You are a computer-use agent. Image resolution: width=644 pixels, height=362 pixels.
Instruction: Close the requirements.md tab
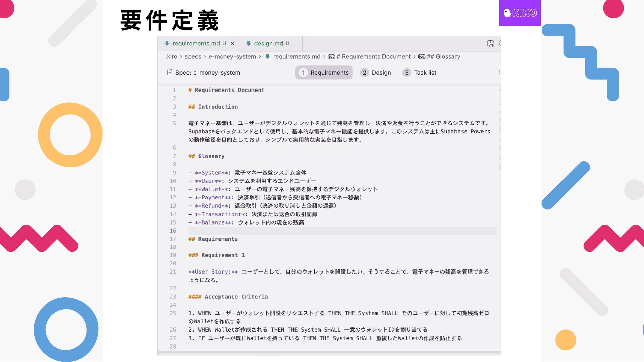[233, 44]
